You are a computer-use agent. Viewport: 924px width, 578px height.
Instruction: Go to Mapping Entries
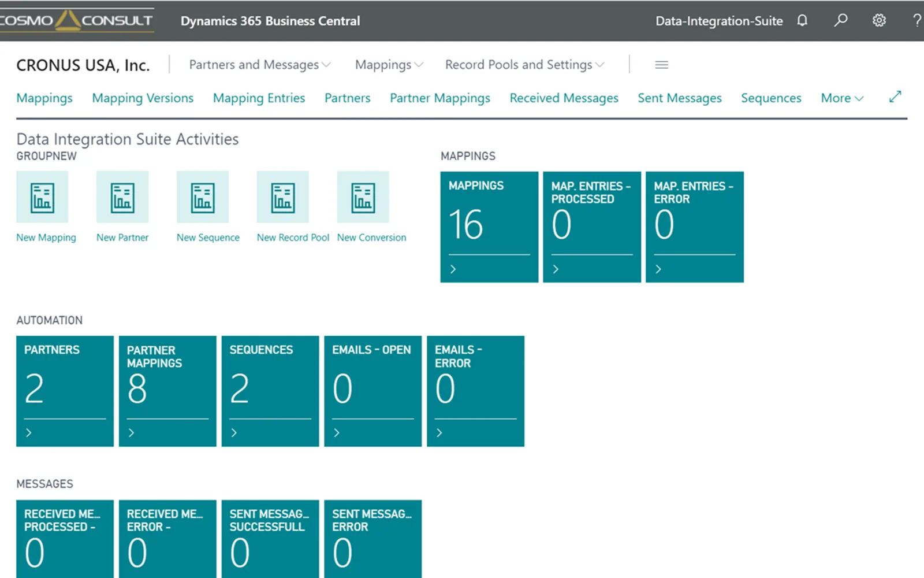259,98
